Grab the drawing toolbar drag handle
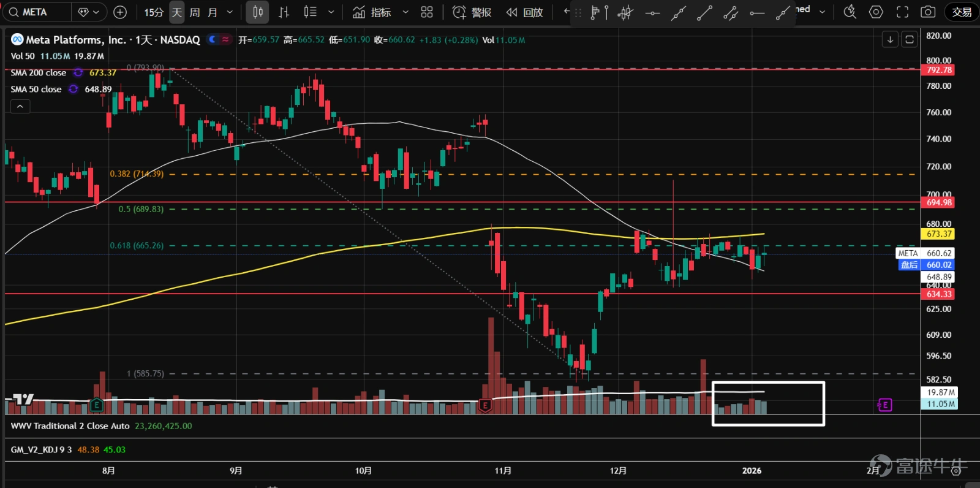The width and height of the screenshot is (980, 488). click(578, 12)
